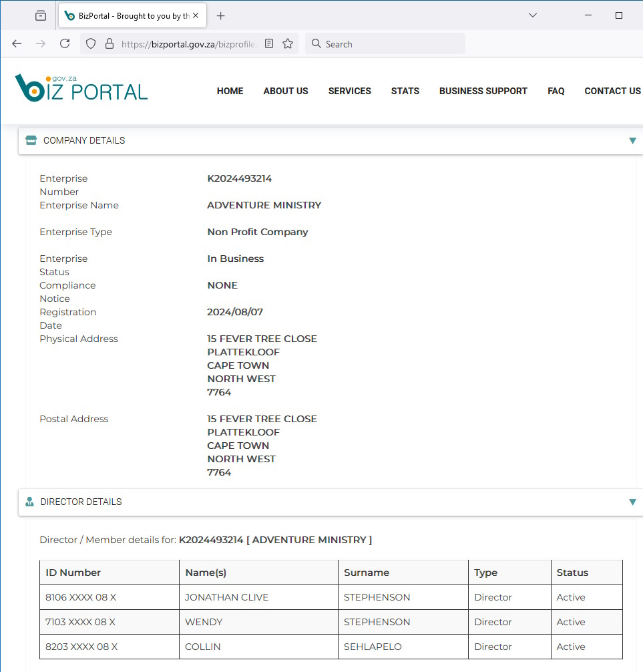This screenshot has width=643, height=672.
Task: Bookmark page using the star icon
Action: point(288,44)
